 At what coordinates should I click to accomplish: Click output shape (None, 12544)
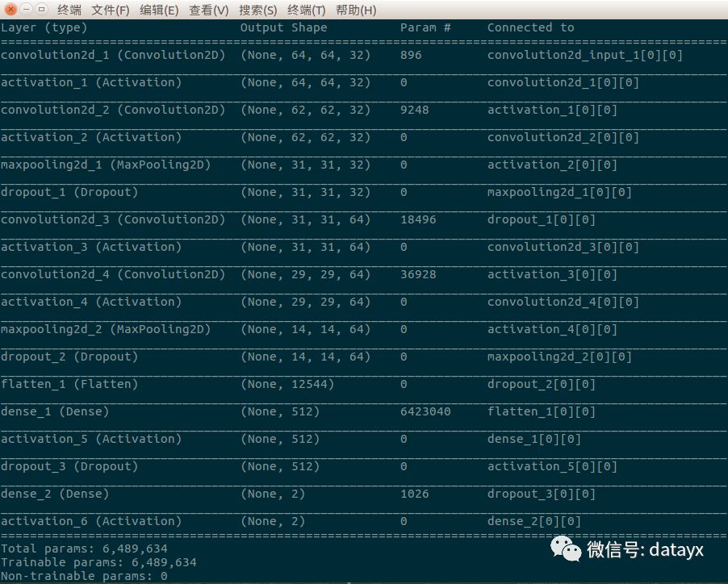point(287,384)
